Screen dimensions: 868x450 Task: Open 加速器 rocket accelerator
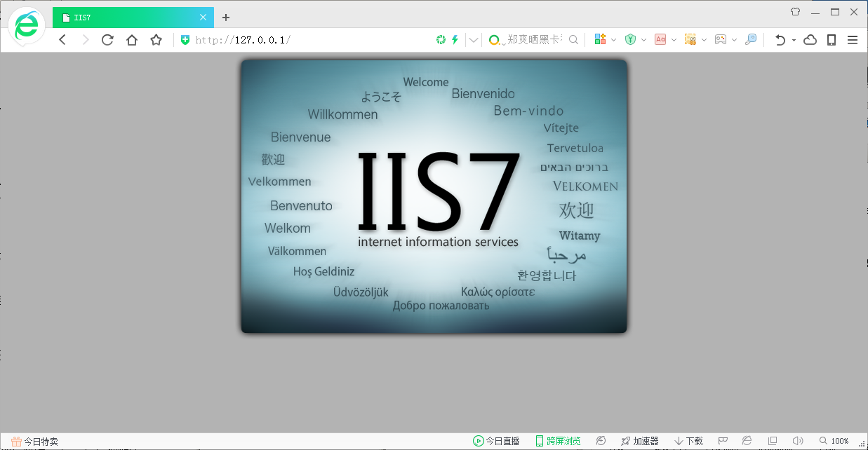(640, 441)
